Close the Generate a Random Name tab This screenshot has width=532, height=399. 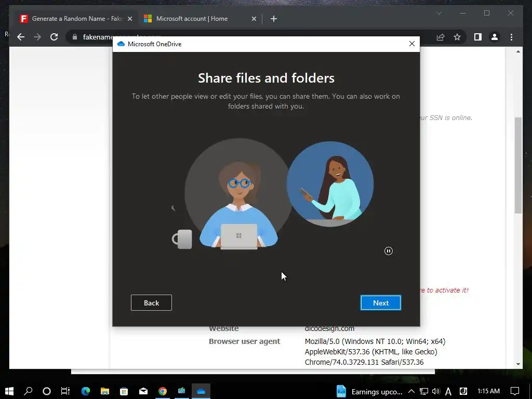[x=129, y=19]
